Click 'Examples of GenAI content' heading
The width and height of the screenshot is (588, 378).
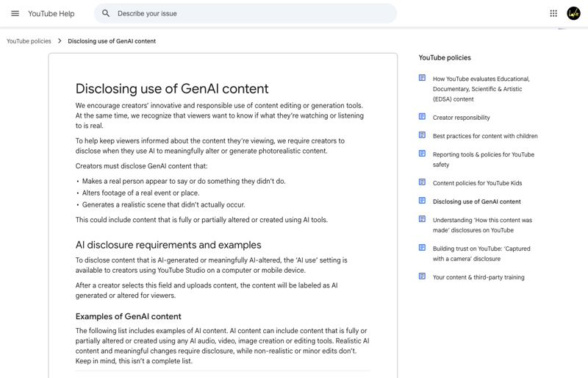pos(128,316)
